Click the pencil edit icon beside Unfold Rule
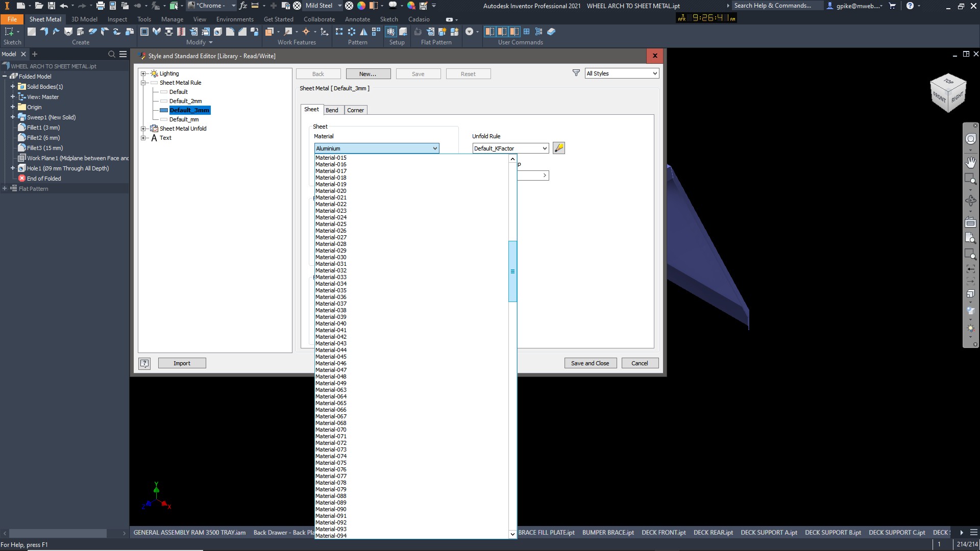Screen dimensions: 980x551 (x=559, y=148)
